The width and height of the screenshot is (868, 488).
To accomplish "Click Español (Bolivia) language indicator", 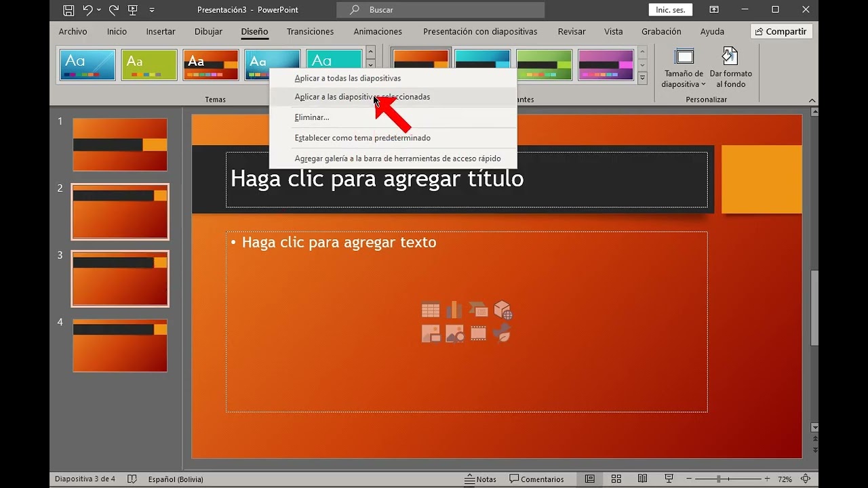I will click(176, 479).
